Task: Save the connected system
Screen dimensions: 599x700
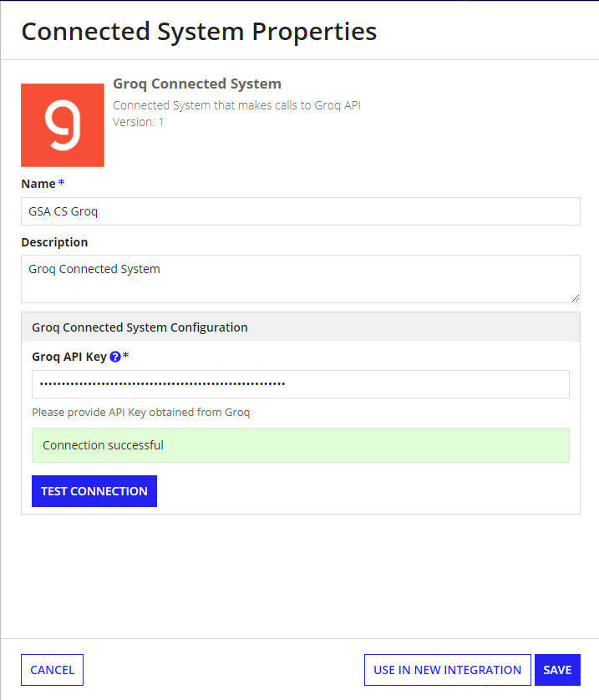Action: point(557,670)
